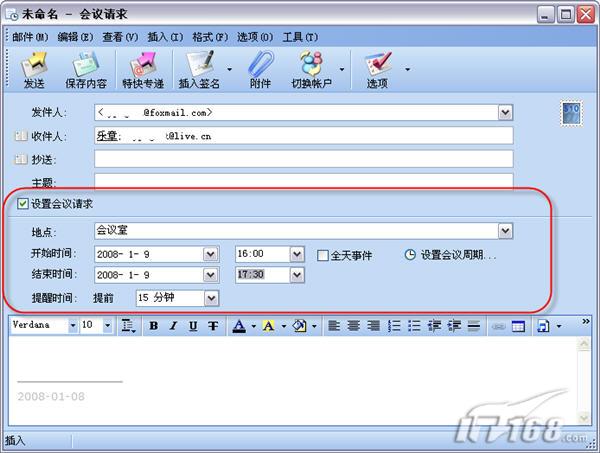Click the 附件 attachment paperclip icon
Screen dimensions: 600x453
(x=260, y=70)
